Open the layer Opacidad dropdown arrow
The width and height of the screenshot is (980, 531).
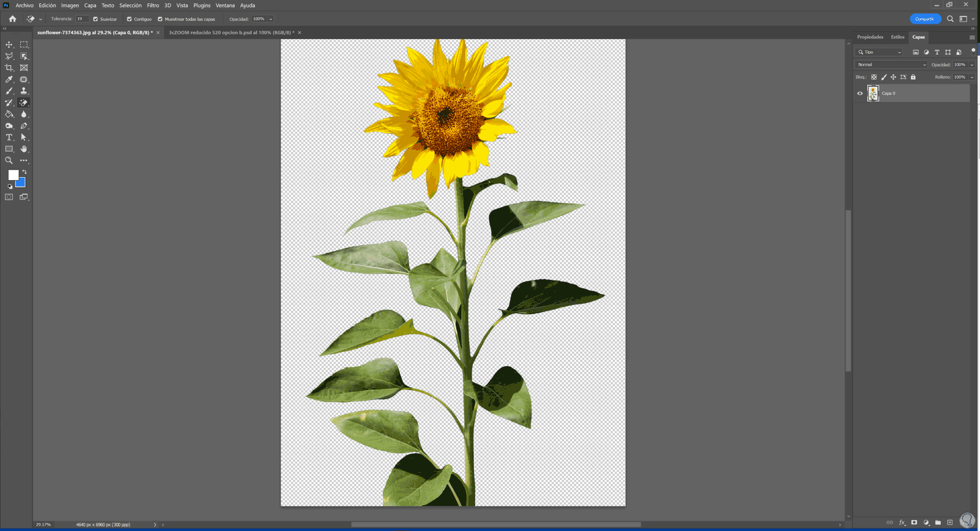tap(972, 65)
